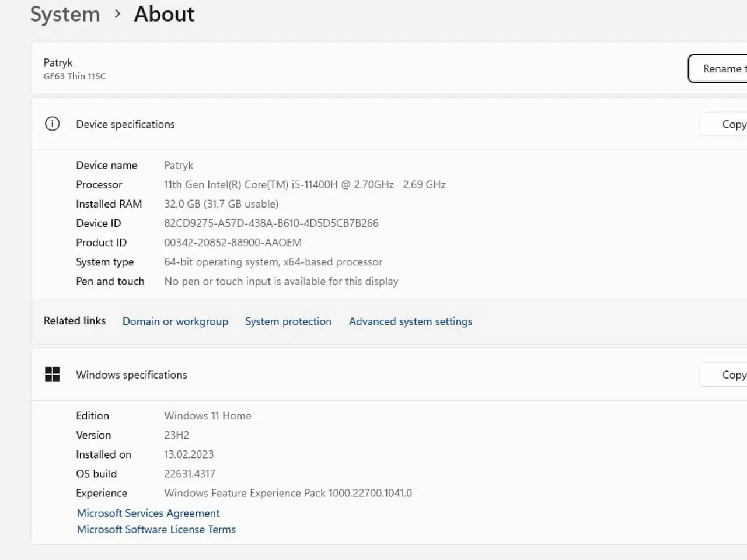This screenshot has height=560, width=747.
Task: Open System protection link
Action: pos(288,321)
